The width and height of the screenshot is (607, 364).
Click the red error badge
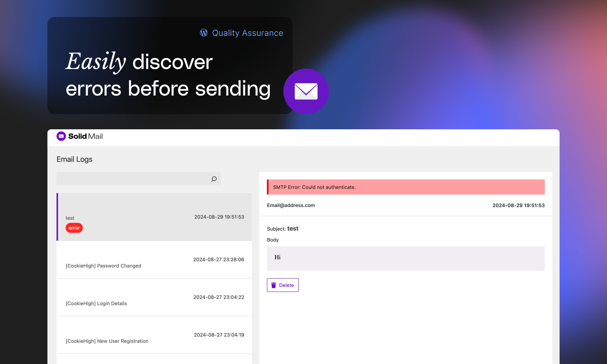[74, 228]
